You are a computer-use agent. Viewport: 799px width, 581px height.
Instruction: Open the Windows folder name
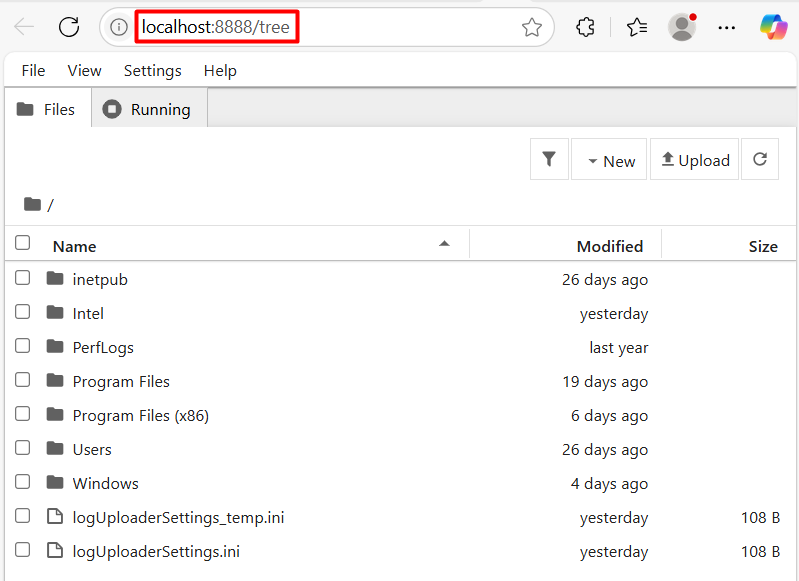click(x=105, y=483)
